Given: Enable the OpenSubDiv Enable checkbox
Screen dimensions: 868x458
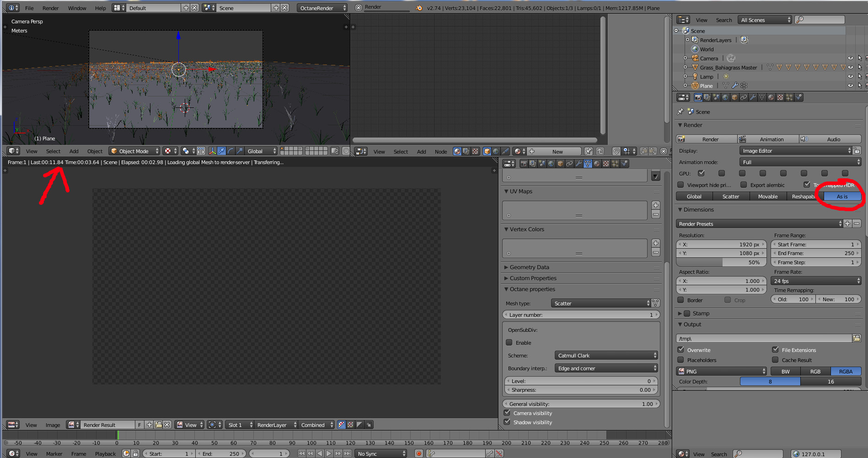Looking at the screenshot, I should 509,342.
